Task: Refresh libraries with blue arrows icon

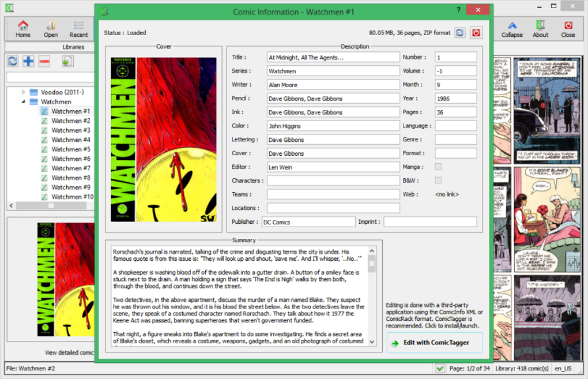Action: click(x=13, y=61)
